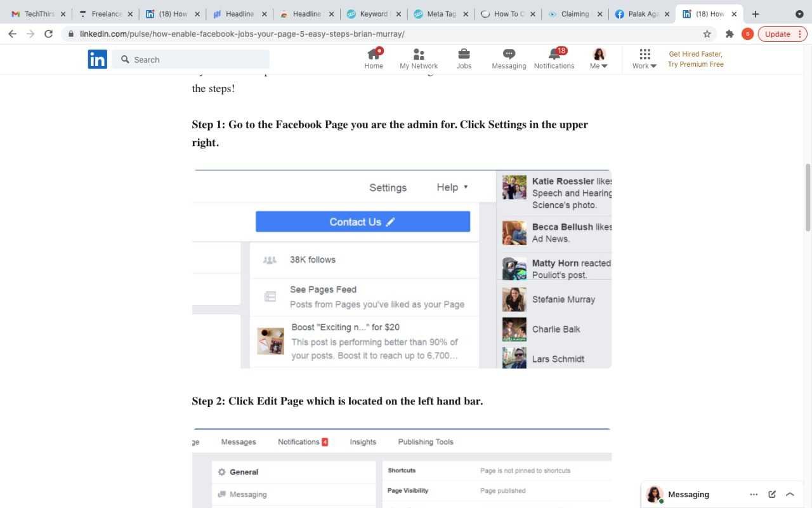Expand the Messaging overlay chevron
The height and width of the screenshot is (508, 812).
(x=790, y=494)
